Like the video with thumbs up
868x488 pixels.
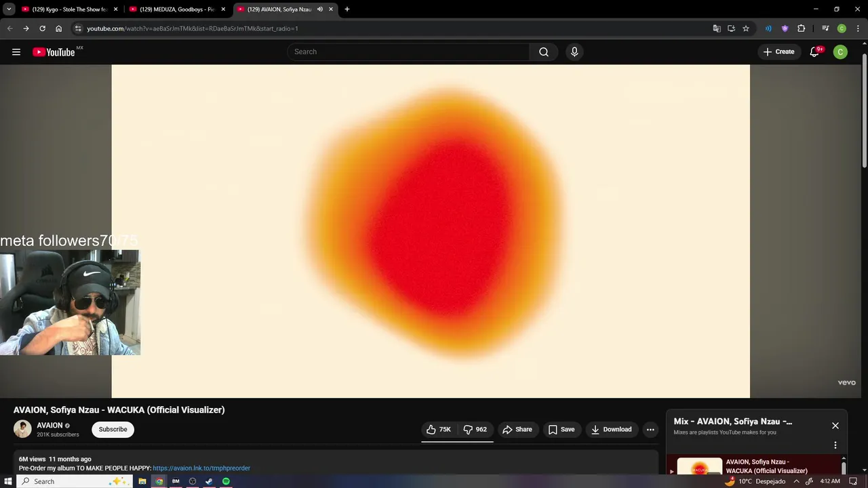tap(439, 430)
